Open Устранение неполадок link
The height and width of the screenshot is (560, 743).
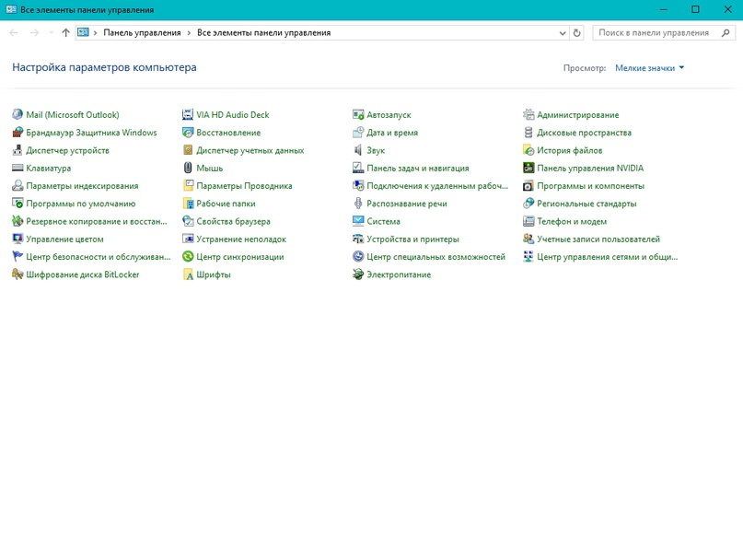click(x=241, y=239)
